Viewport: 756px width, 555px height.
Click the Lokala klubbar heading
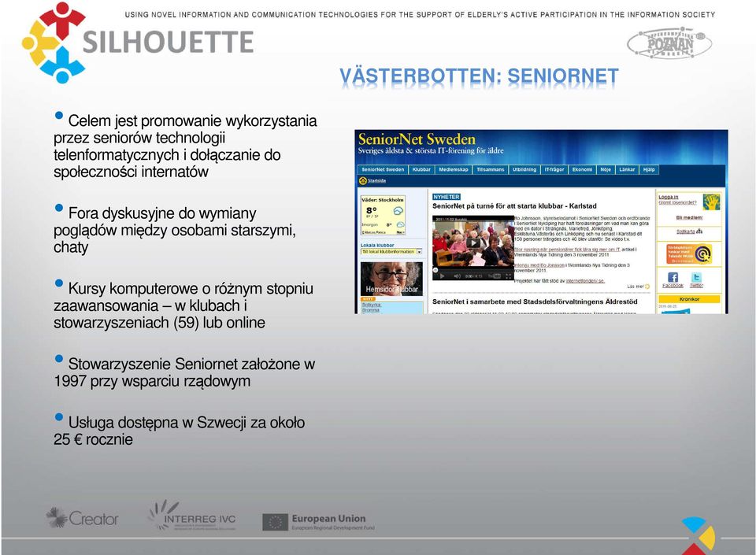point(377,245)
